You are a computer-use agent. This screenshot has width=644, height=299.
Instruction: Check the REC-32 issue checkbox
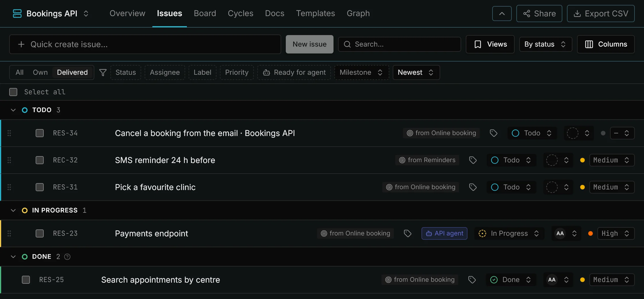pos(40,160)
